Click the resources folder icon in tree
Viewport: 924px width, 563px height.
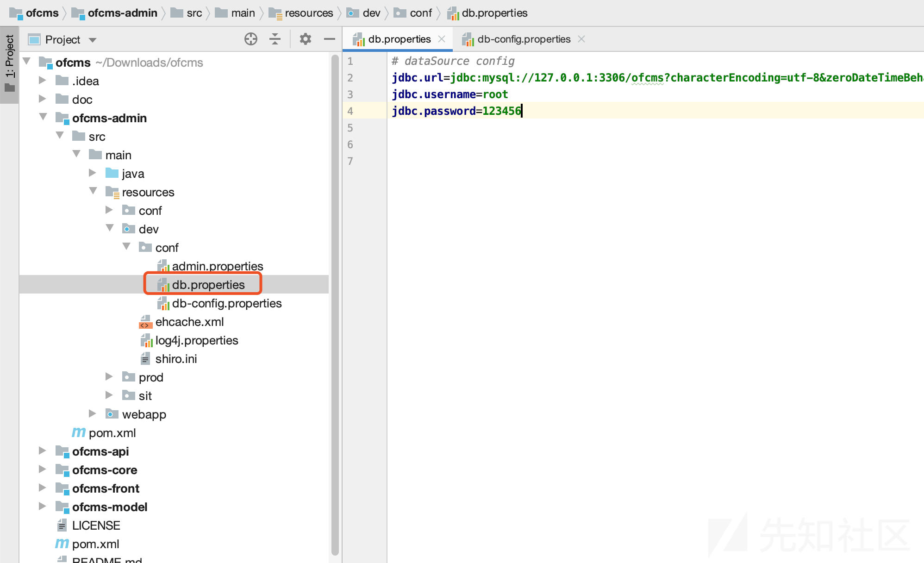point(112,192)
